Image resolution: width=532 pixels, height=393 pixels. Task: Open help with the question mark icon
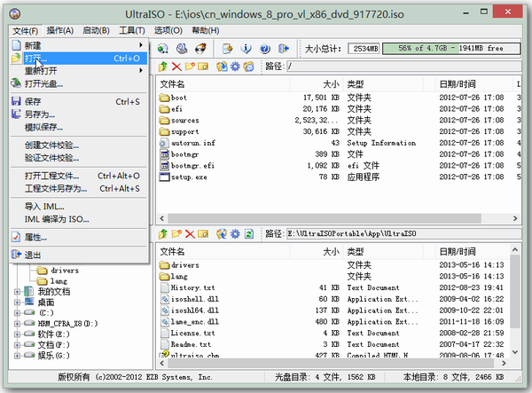coord(265,49)
